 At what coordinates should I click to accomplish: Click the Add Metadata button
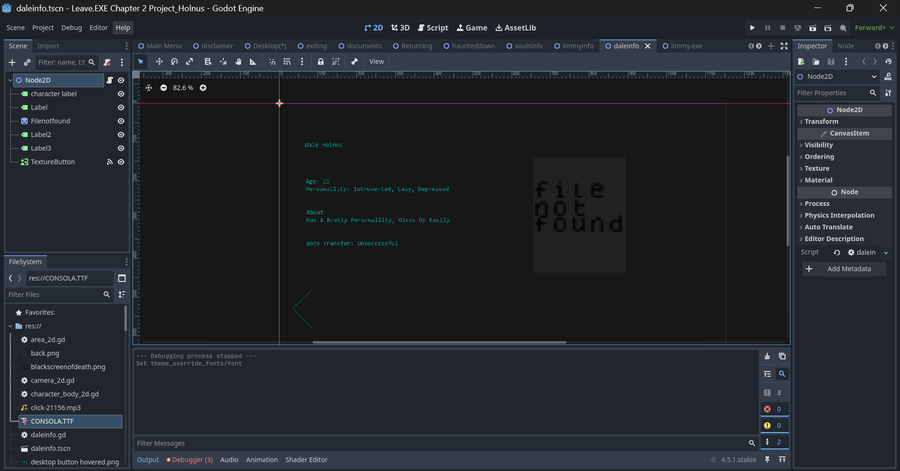(x=844, y=268)
